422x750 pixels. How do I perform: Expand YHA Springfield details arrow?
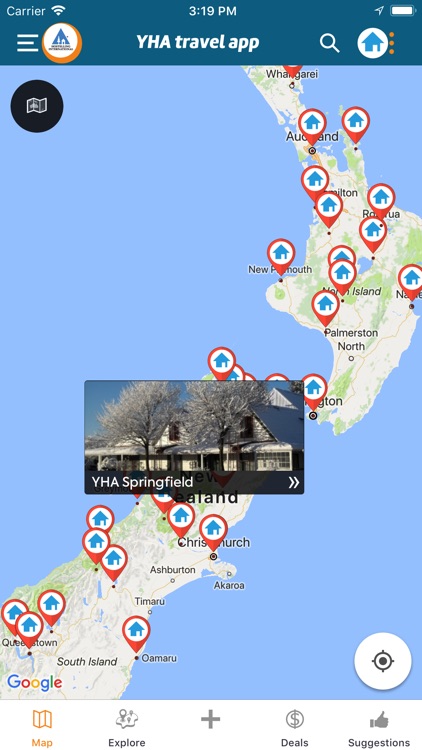pos(294,482)
